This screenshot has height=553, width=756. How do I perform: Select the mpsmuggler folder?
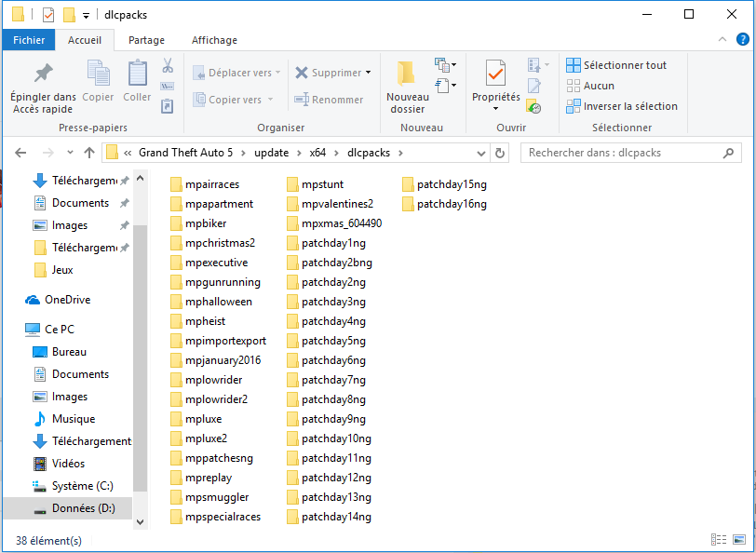click(x=209, y=497)
